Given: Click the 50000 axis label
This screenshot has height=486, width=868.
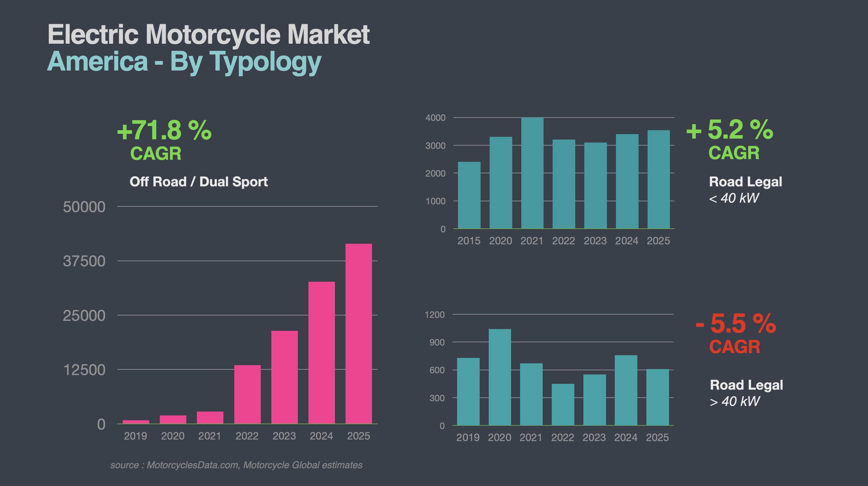Looking at the screenshot, I should click(84, 207).
